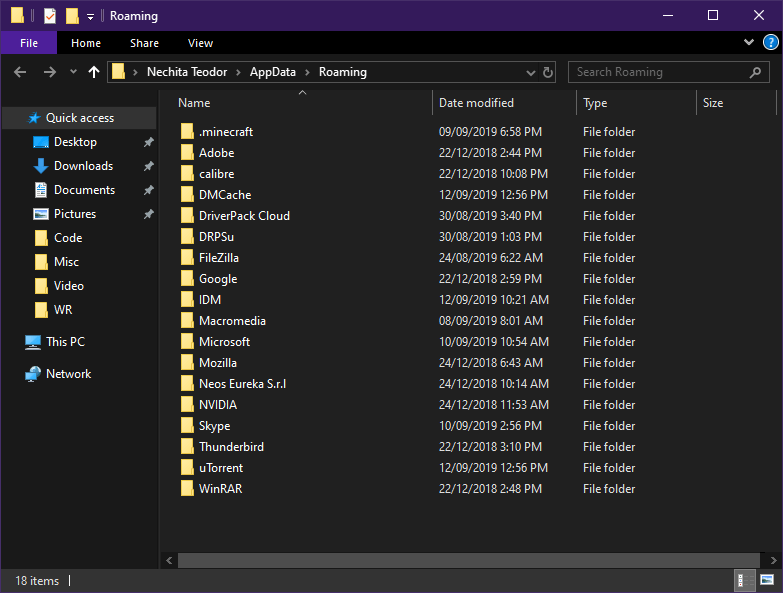Screen dimensions: 783x593
Task: Select the Google folder icon
Action: click(x=187, y=278)
